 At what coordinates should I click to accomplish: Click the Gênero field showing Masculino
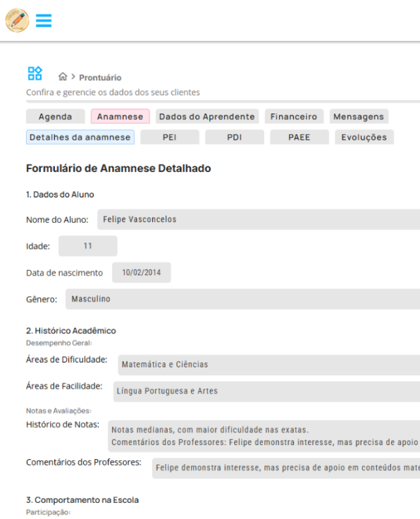[x=242, y=299]
